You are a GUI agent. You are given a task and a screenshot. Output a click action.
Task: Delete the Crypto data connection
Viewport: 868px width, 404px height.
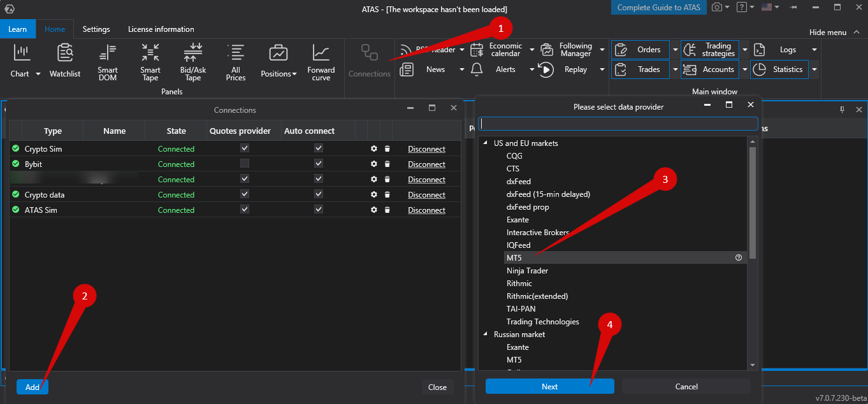(x=387, y=195)
